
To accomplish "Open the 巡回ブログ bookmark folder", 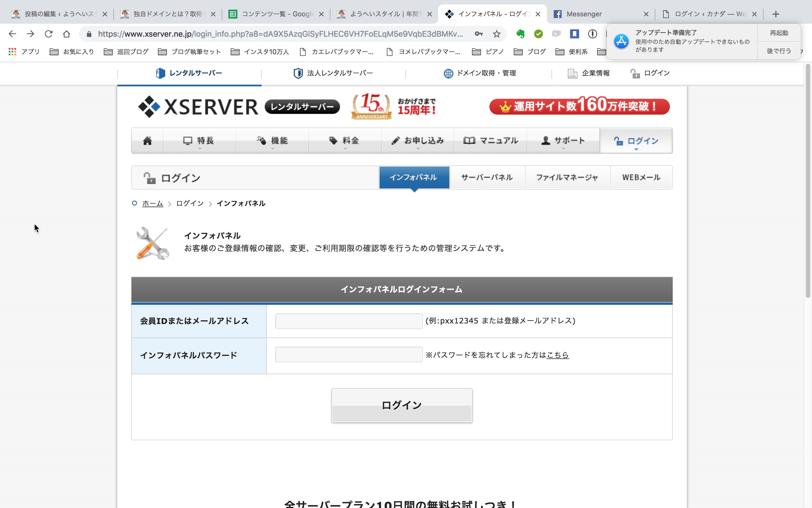I will [126, 51].
